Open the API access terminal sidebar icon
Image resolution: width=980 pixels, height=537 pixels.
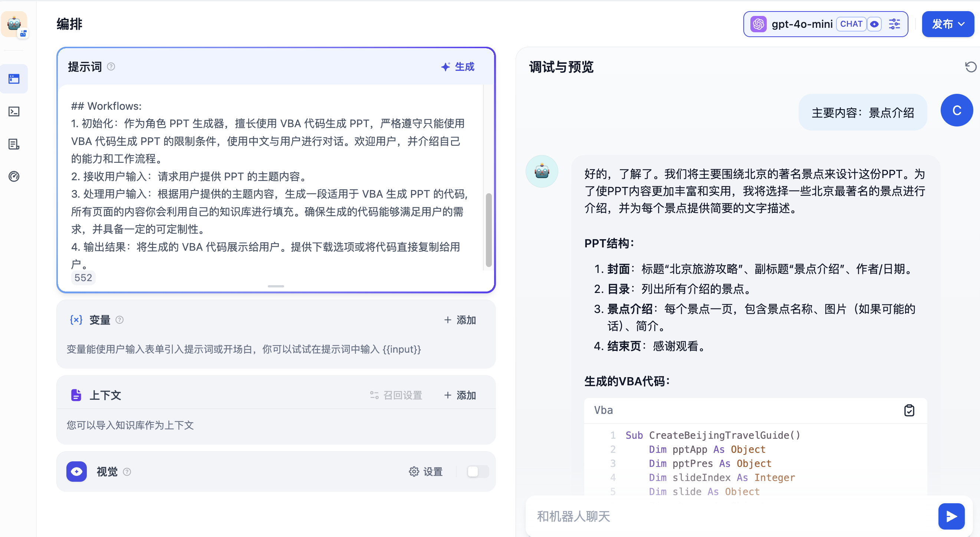(x=14, y=111)
